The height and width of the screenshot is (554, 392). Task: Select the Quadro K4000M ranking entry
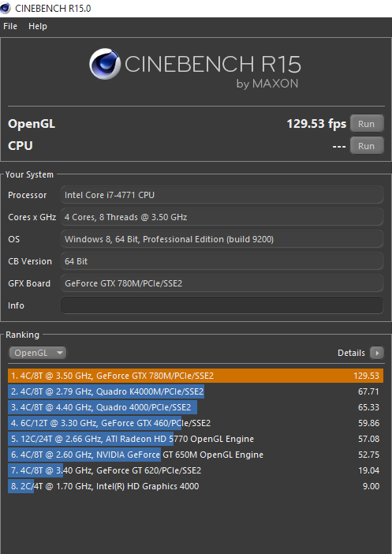[196, 391]
